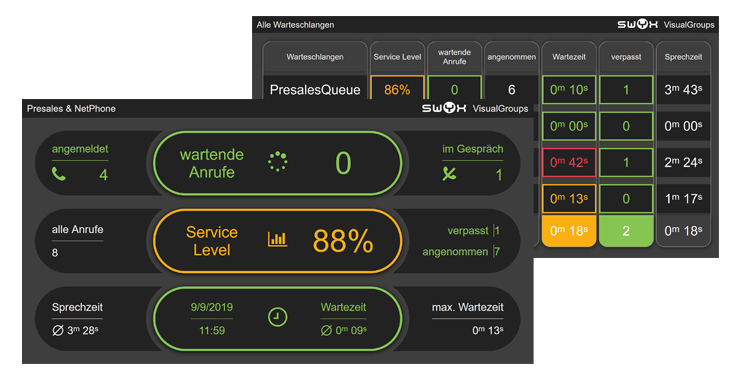Click the bar chart icon beside Service Level
This screenshot has width=750, height=380.
tap(277, 239)
